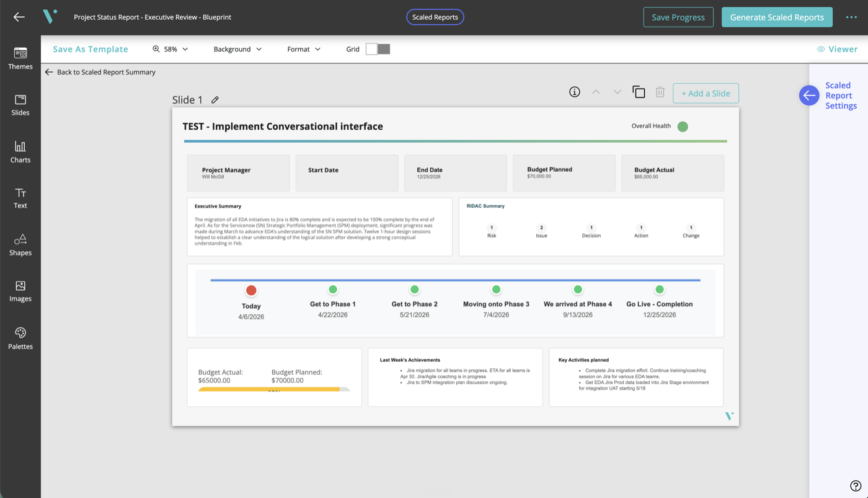The image size is (868, 498).
Task: Click Last Week's Achievements heading
Action: [x=410, y=360]
